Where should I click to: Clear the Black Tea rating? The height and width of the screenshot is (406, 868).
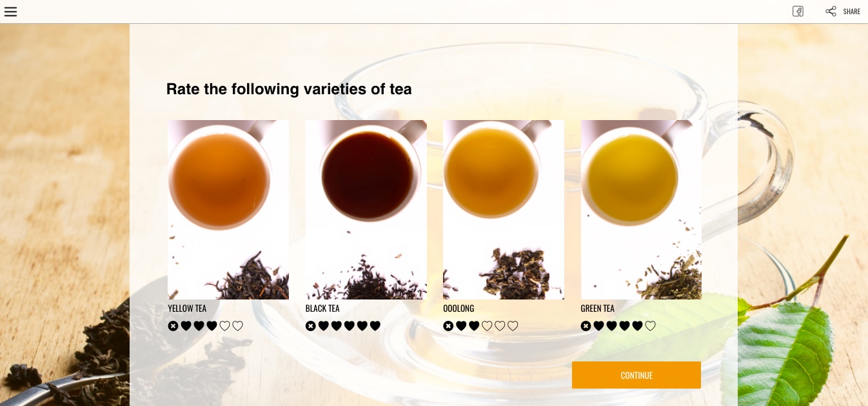[x=311, y=326]
